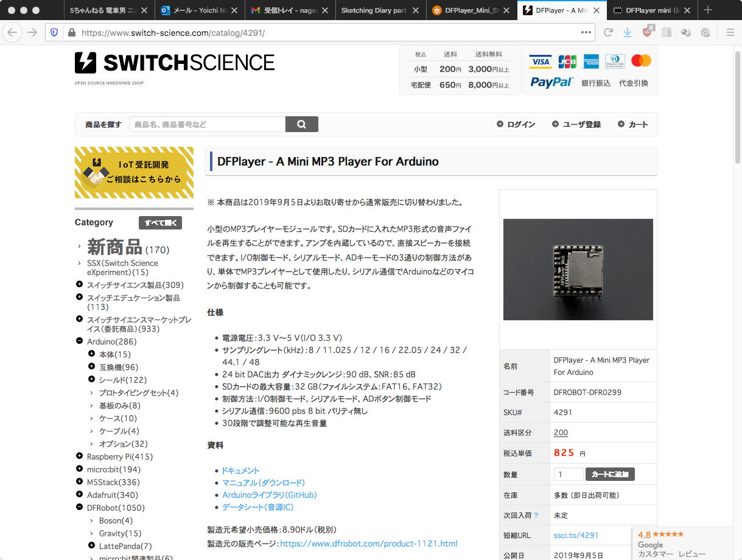Image resolution: width=742 pixels, height=560 pixels.
Task: Open the ssci.to/4291 short URL
Action: [x=576, y=536]
